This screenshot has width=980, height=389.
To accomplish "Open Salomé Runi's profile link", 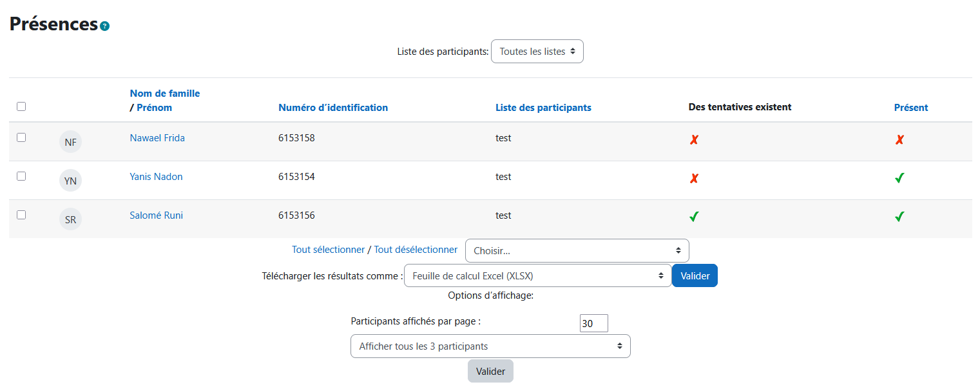I will pos(157,215).
